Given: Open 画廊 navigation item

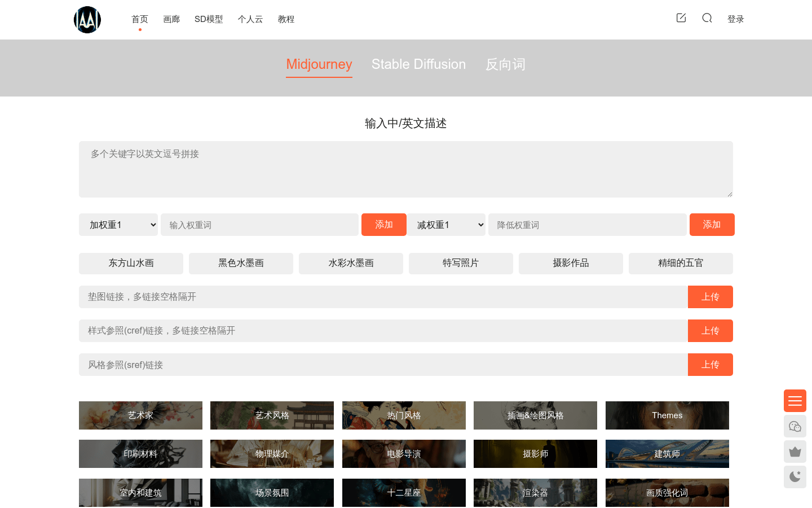Looking at the screenshot, I should click(171, 19).
